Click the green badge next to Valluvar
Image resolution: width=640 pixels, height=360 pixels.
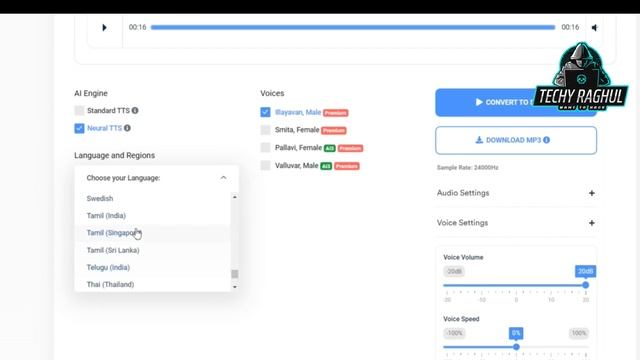pos(326,166)
